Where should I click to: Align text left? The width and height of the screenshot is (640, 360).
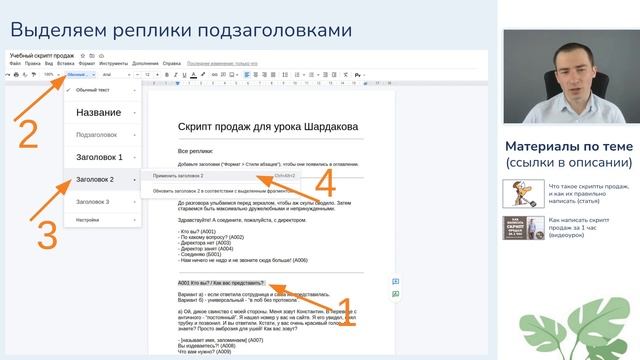click(247, 75)
